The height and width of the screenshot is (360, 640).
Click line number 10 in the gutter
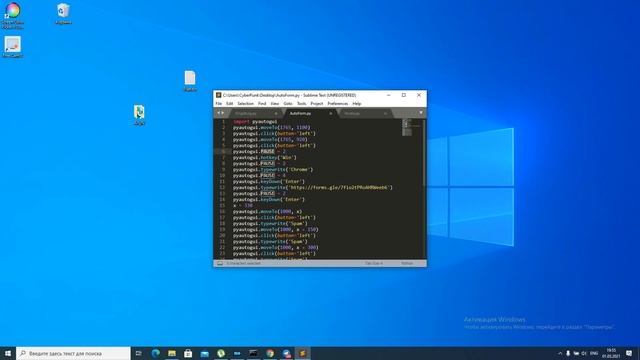tap(222, 176)
